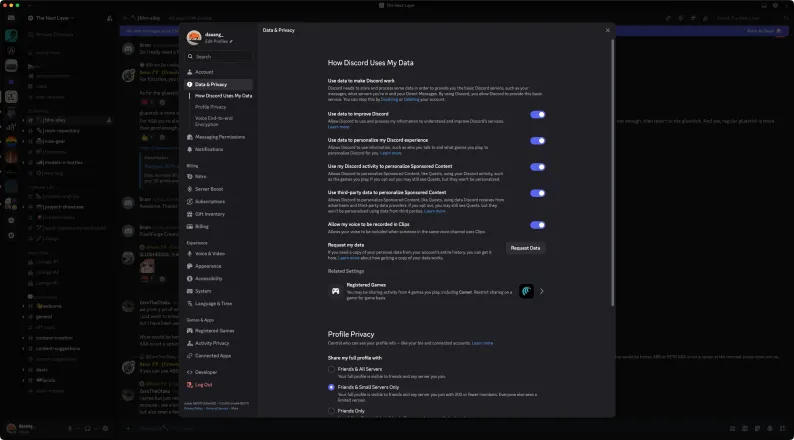Click the Gift Inventory gift icon
This screenshot has height=440, width=794.
pos(190,214)
